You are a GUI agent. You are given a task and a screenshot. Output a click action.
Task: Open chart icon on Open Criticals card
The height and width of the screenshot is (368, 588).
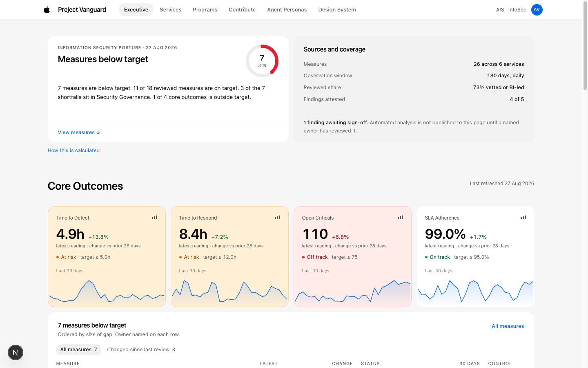[400, 218]
